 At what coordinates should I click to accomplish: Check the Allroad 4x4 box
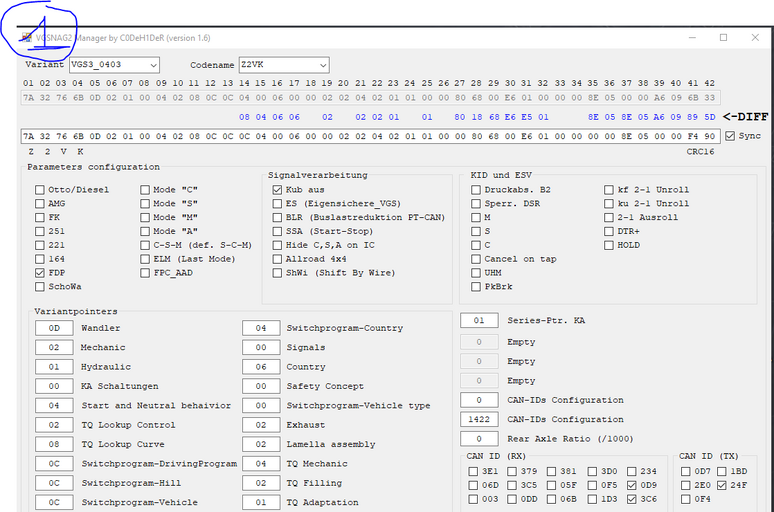click(x=277, y=259)
